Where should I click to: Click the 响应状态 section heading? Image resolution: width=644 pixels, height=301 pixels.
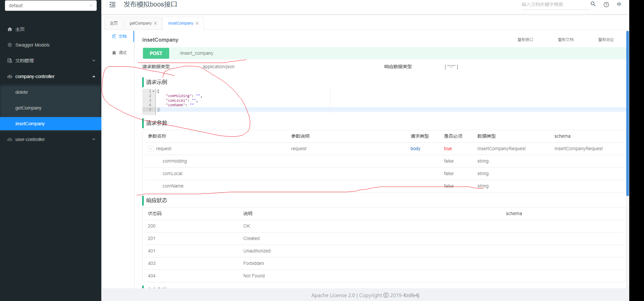coord(157,200)
